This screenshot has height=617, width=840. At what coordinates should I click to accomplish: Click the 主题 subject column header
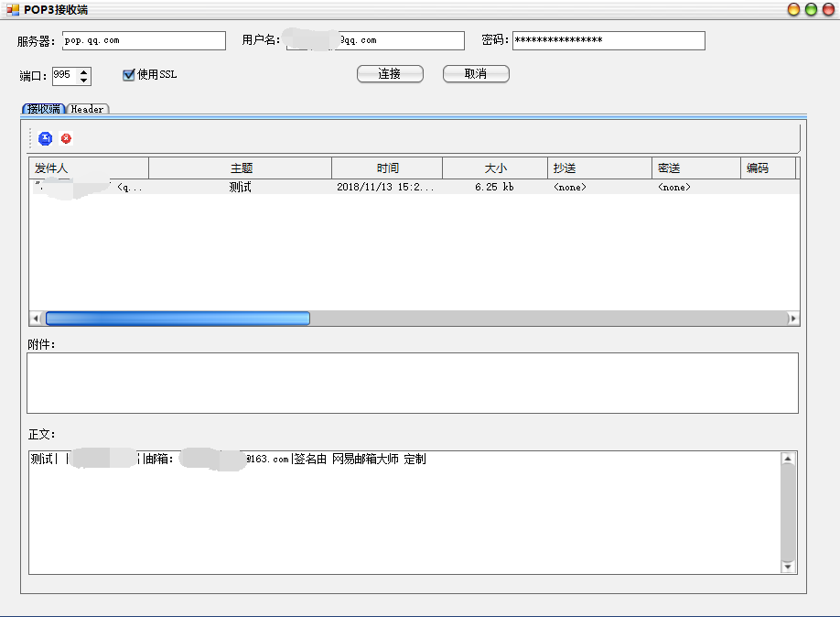240,168
